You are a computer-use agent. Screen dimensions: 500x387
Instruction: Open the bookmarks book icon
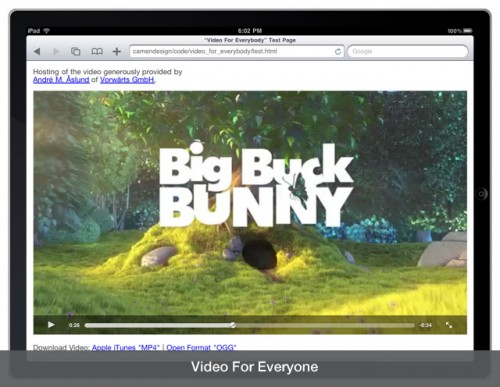pyautogui.click(x=97, y=51)
